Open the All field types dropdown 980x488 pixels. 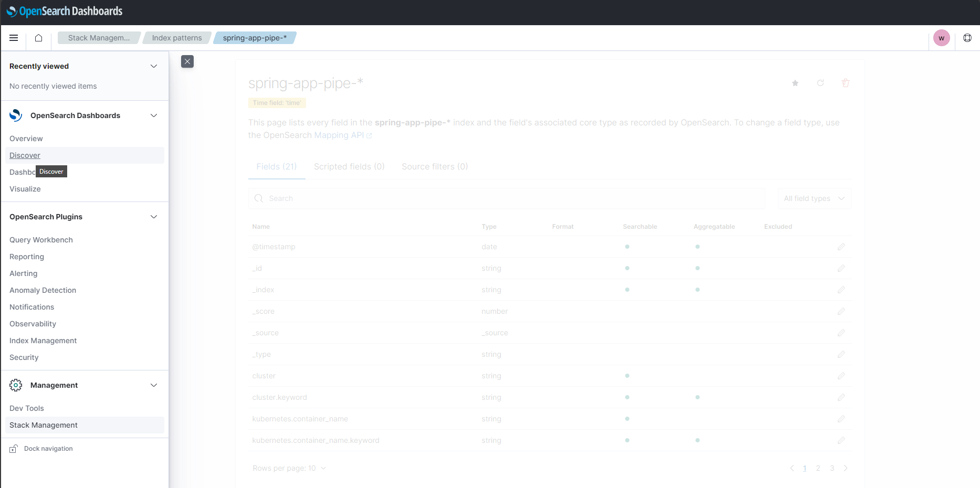click(x=814, y=198)
